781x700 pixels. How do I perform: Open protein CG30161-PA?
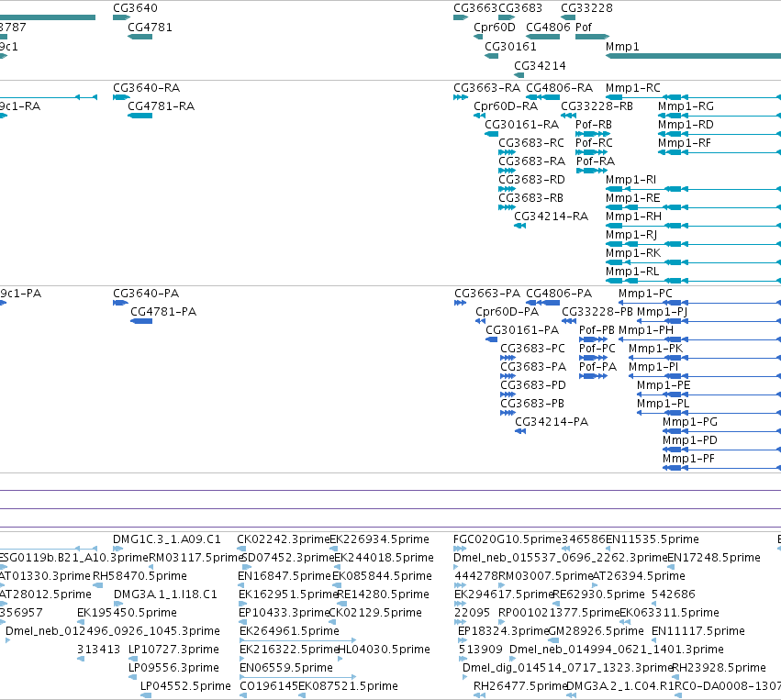pyautogui.click(x=522, y=330)
